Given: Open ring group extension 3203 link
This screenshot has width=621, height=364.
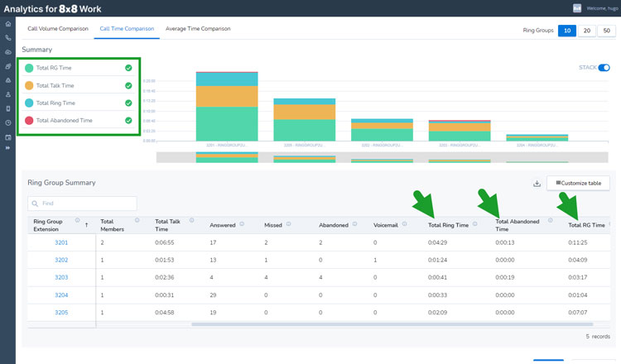Looking at the screenshot, I should [x=61, y=277].
